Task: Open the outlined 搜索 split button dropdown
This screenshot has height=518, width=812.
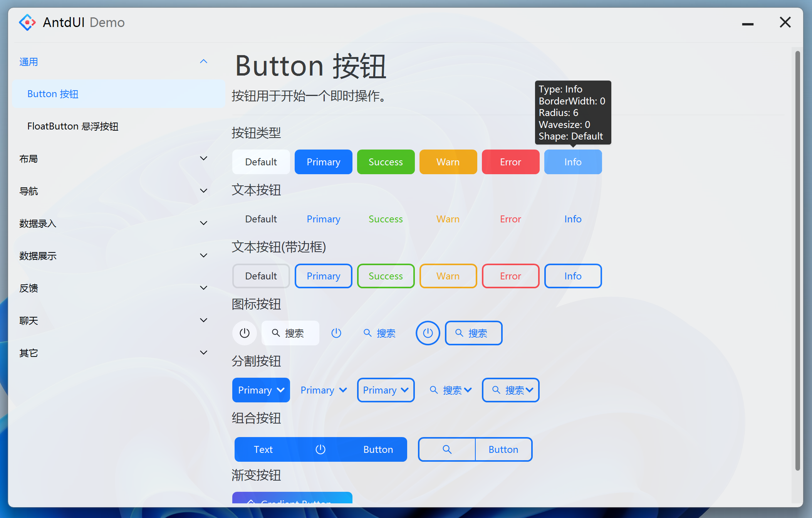Action: (x=530, y=390)
